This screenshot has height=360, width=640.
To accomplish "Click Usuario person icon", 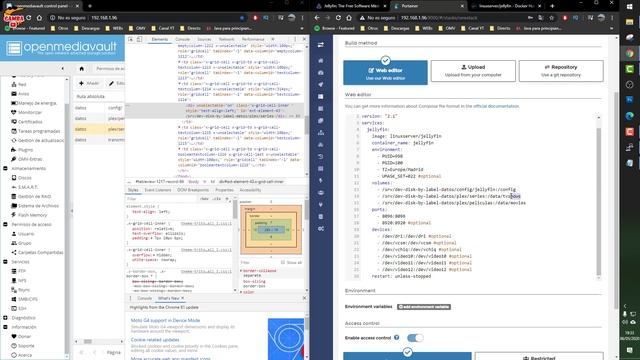I will (14, 234).
